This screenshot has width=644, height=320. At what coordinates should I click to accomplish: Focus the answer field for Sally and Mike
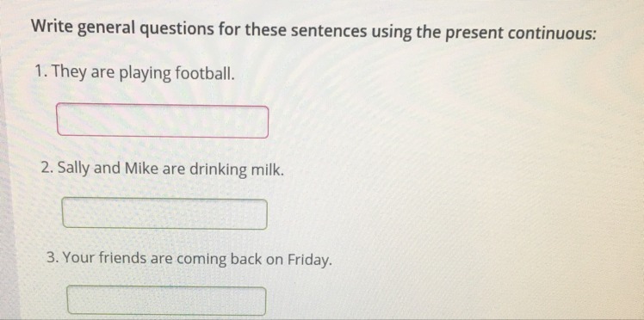164,213
